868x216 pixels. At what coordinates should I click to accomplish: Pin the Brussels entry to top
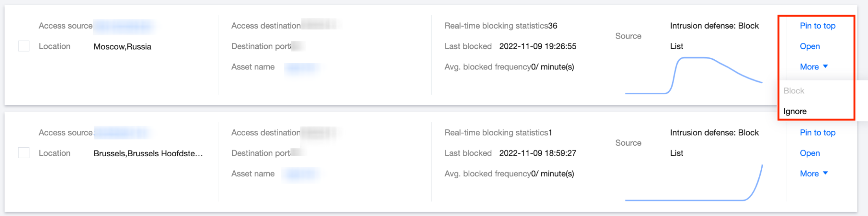tap(817, 133)
